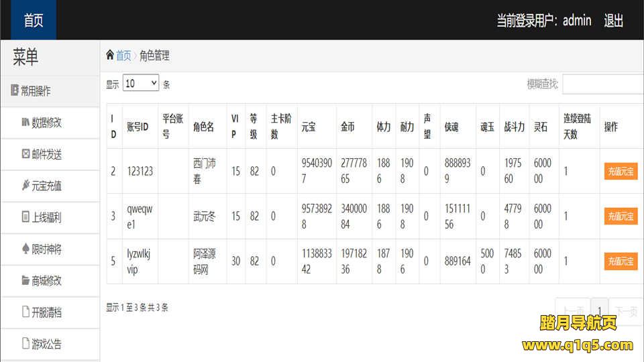Sort table by 元宝 column header

click(309, 127)
